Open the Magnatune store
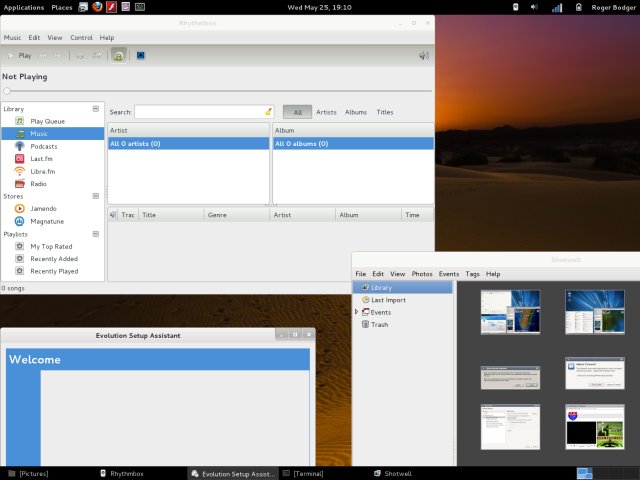 click(x=47, y=221)
